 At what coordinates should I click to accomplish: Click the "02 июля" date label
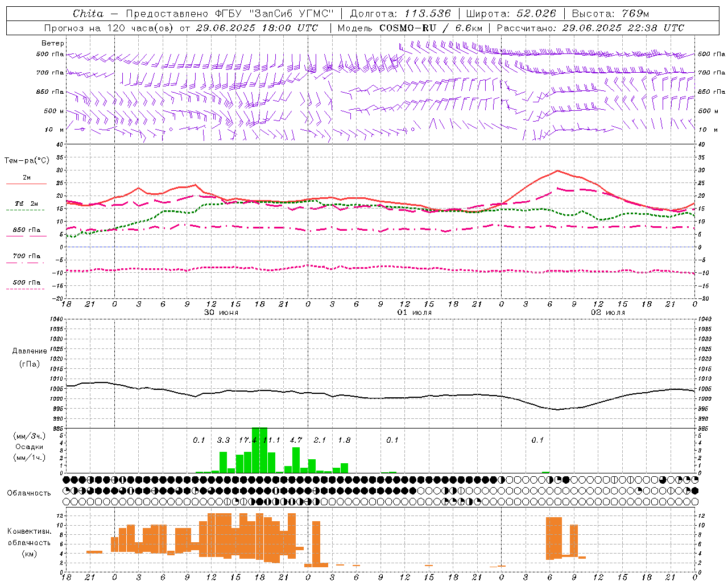(608, 313)
